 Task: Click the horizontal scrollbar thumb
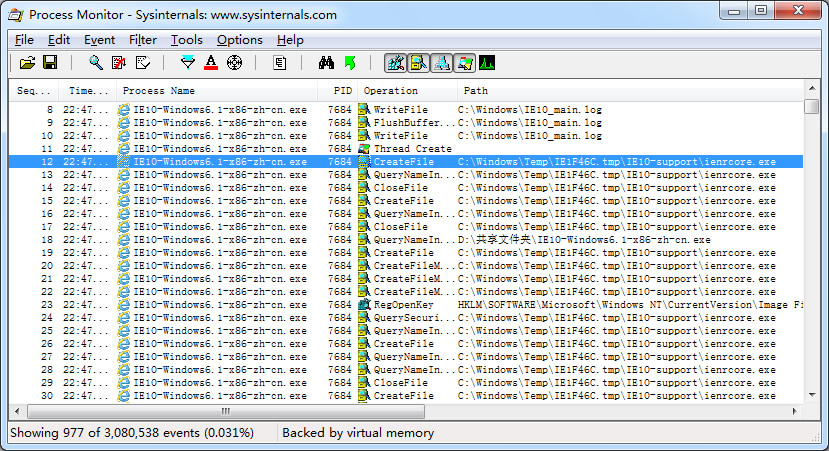226,411
